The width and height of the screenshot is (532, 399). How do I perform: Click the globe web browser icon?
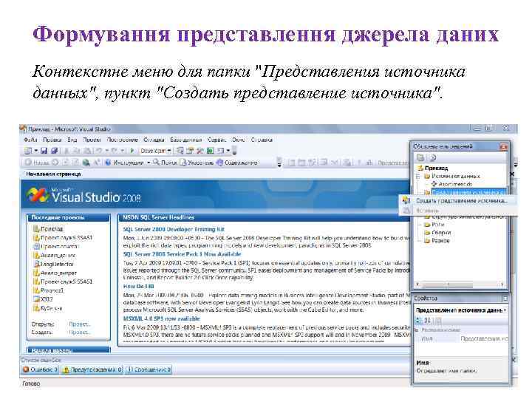pos(86,163)
